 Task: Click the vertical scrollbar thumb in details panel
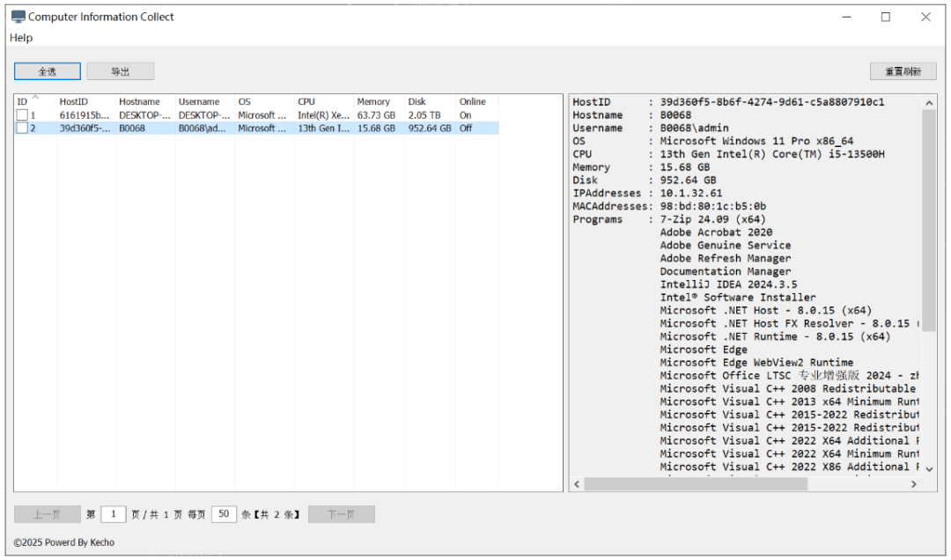click(929, 220)
